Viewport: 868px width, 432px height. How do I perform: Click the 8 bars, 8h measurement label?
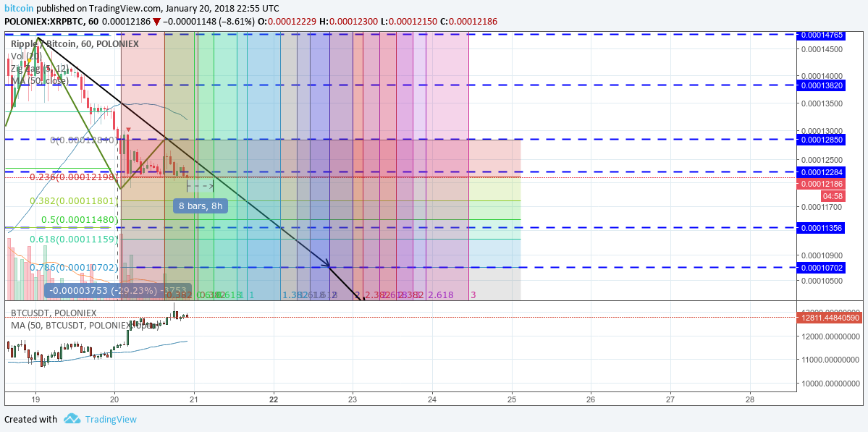coord(201,206)
